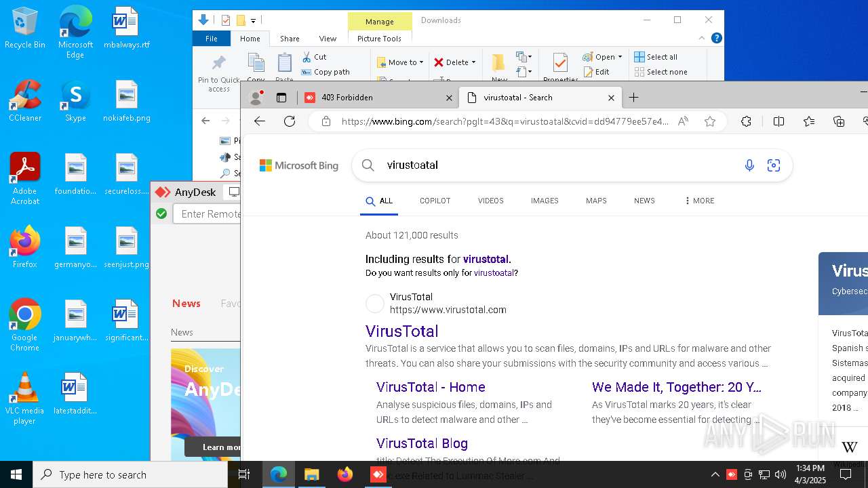Screen dimensions: 868x488
Task: Collapse the File Explorer ribbon chevron
Action: pyautogui.click(x=702, y=39)
